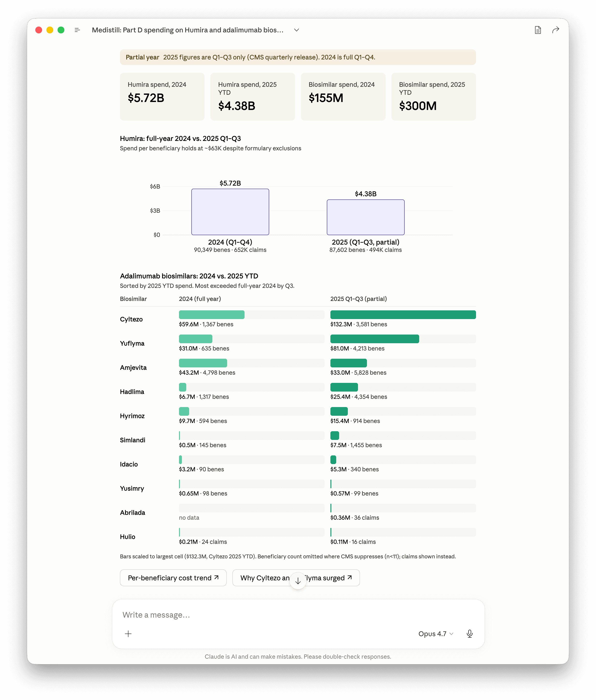Click the Hadlima row label
This screenshot has width=596, height=700.
point(132,392)
